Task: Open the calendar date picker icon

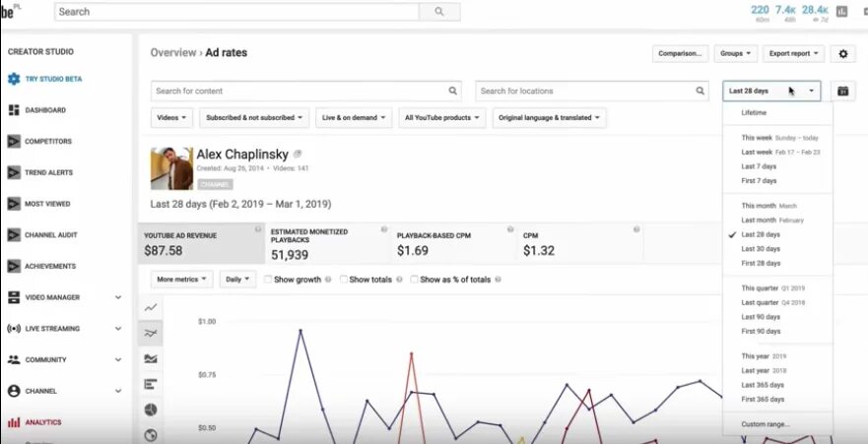Action: coord(842,91)
